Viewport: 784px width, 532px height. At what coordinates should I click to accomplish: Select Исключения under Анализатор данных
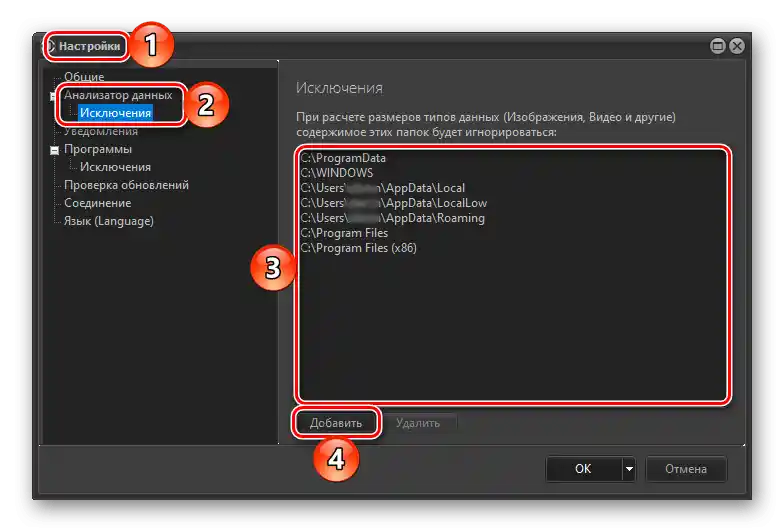[116, 113]
